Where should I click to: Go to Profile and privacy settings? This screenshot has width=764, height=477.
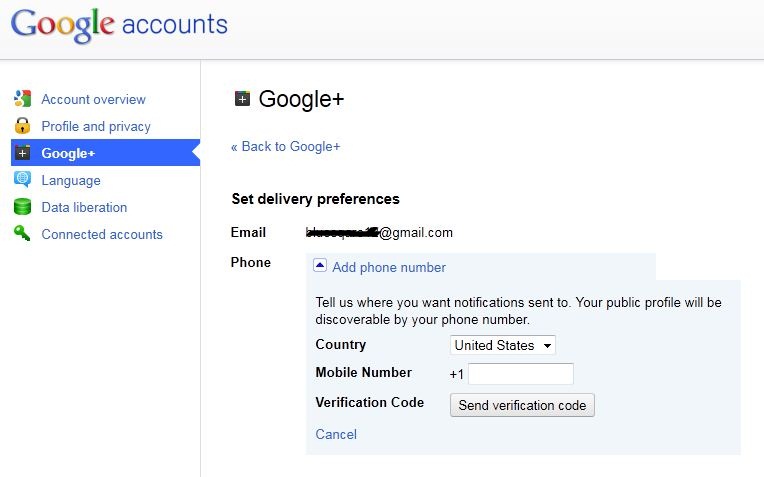coord(96,126)
